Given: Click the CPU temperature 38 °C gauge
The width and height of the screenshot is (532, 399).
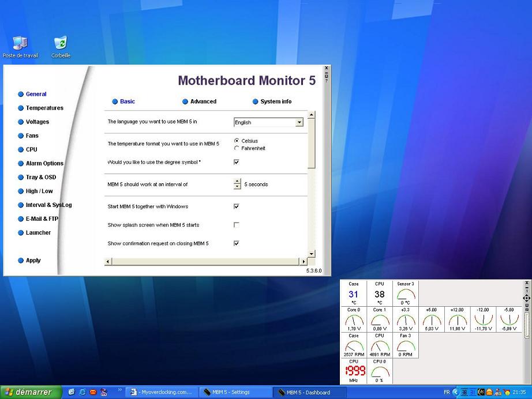Looking at the screenshot, I should 380,293.
